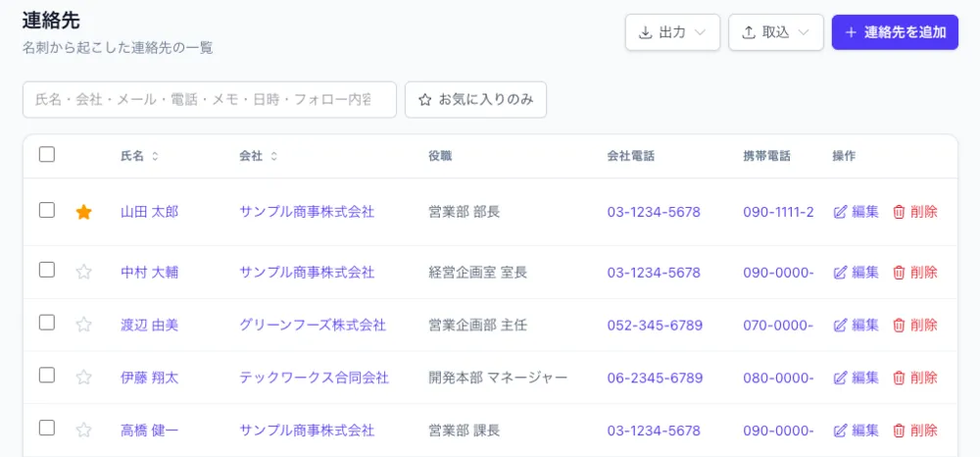Select the 開発本部 マネージャー title cell
Image resolution: width=980 pixels, height=457 pixels.
(x=498, y=378)
